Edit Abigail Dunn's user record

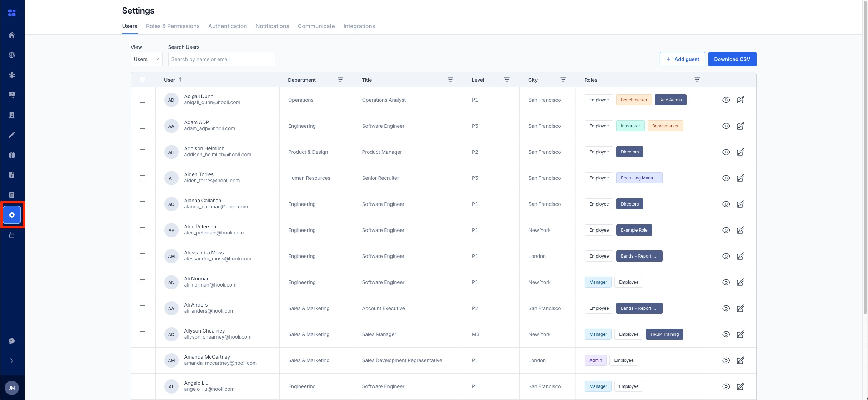pos(740,100)
